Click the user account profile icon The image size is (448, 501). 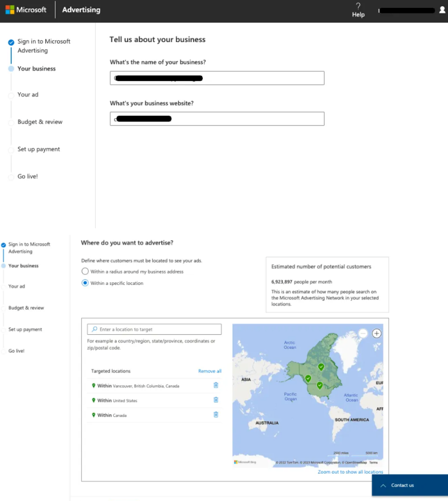(x=442, y=10)
